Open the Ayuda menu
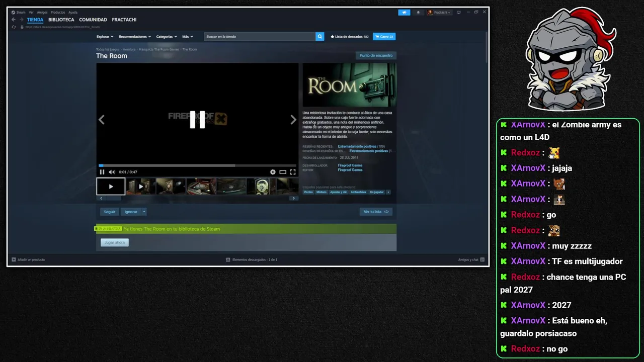The width and height of the screenshot is (644, 362). pyautogui.click(x=73, y=12)
